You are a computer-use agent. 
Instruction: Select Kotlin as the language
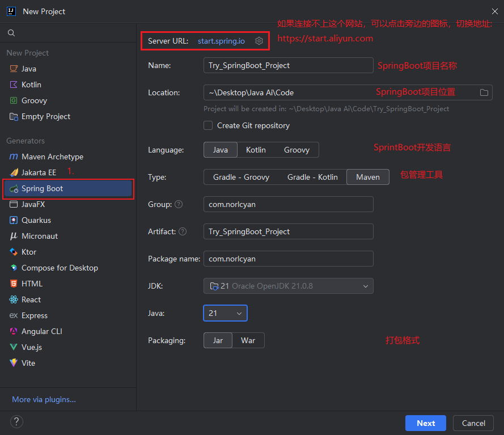point(256,150)
